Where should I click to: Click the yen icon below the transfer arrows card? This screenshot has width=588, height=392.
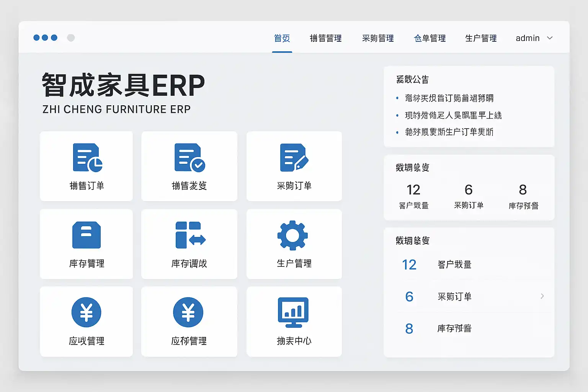pos(188,312)
